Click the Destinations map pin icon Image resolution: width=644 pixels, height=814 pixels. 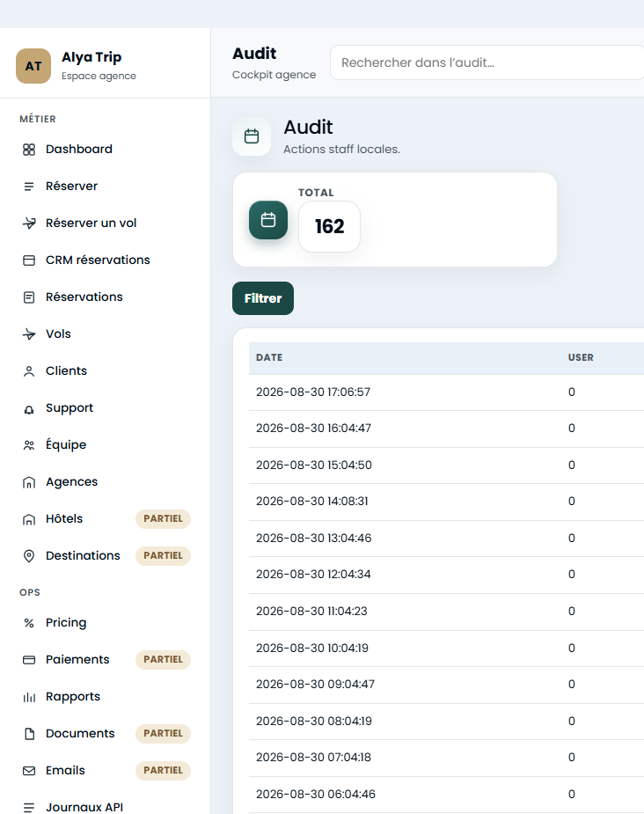(29, 556)
